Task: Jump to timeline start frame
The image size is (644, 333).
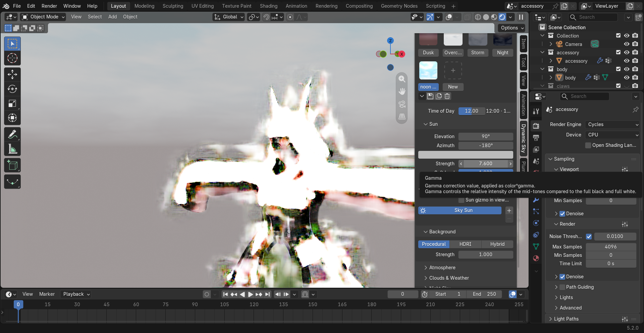Action: pos(226,294)
